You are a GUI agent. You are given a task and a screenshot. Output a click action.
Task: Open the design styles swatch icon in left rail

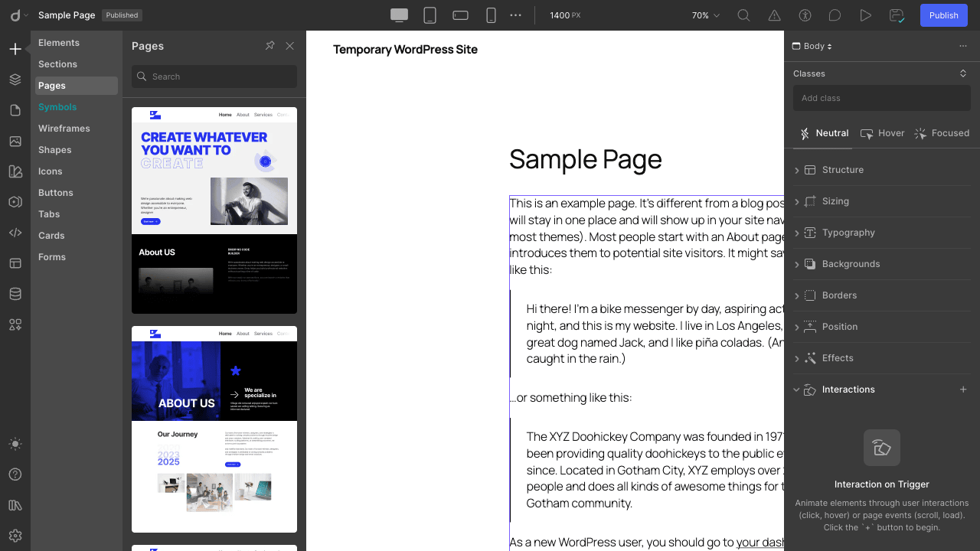[x=15, y=171]
